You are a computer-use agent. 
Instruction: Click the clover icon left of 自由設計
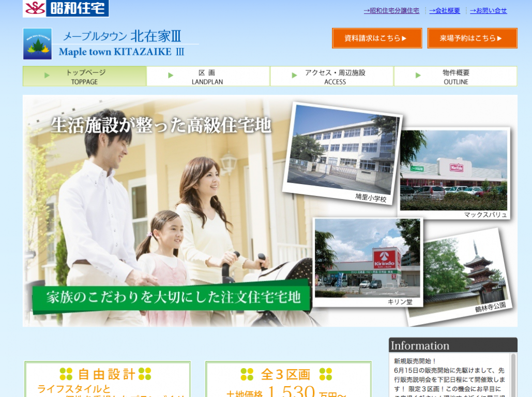[66, 374]
